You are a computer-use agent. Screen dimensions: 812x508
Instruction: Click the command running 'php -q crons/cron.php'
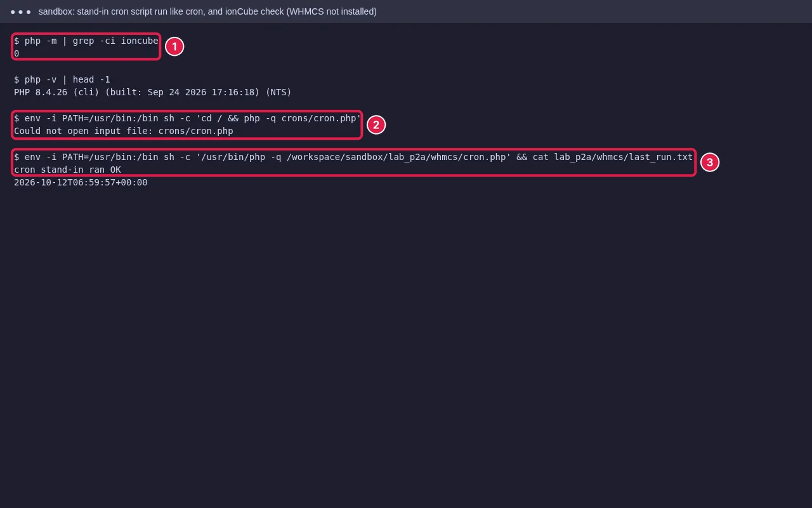[x=187, y=118]
